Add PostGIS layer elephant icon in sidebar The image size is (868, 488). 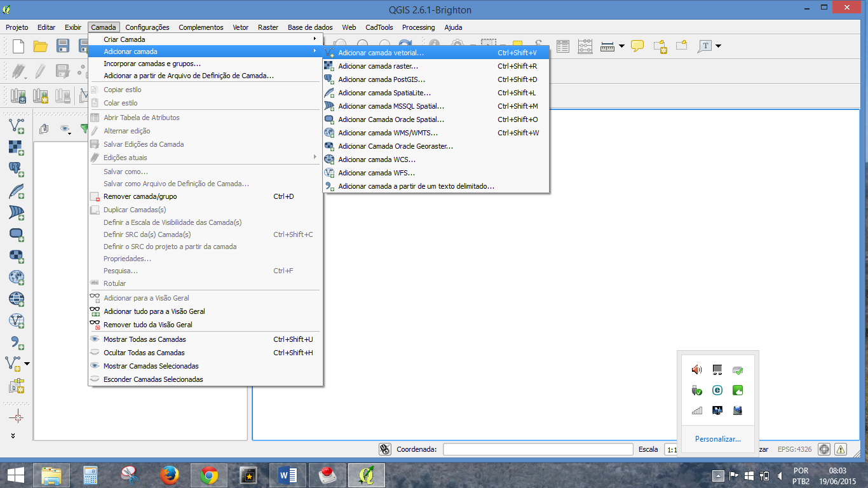(x=17, y=169)
